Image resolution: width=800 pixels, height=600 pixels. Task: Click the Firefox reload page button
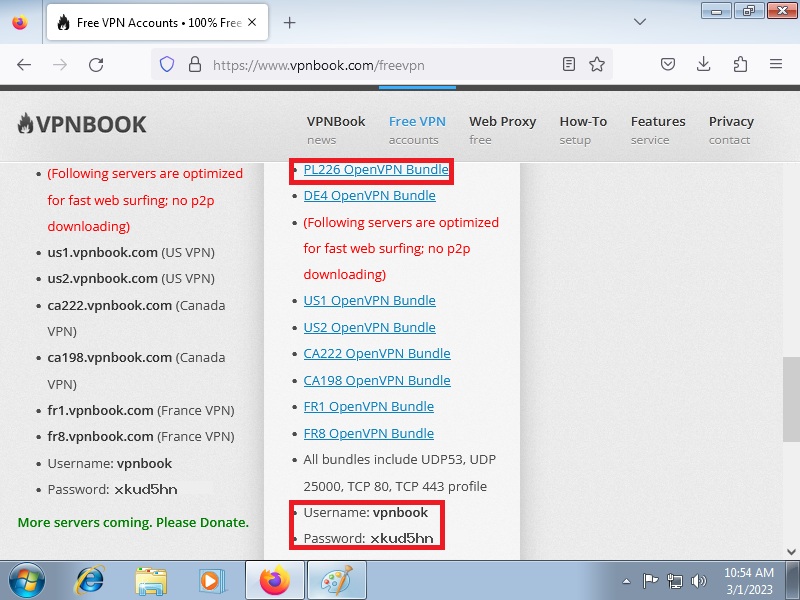pos(96,64)
